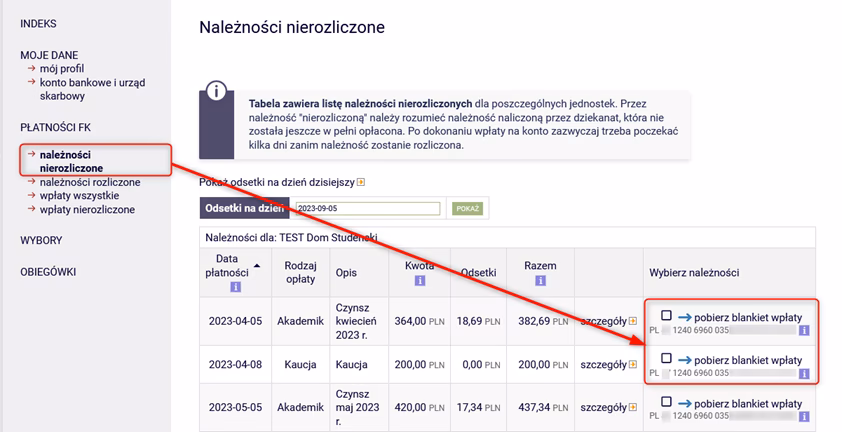Click the interest value 18,69 PLN
This screenshot has width=842, height=432.
tap(478, 321)
